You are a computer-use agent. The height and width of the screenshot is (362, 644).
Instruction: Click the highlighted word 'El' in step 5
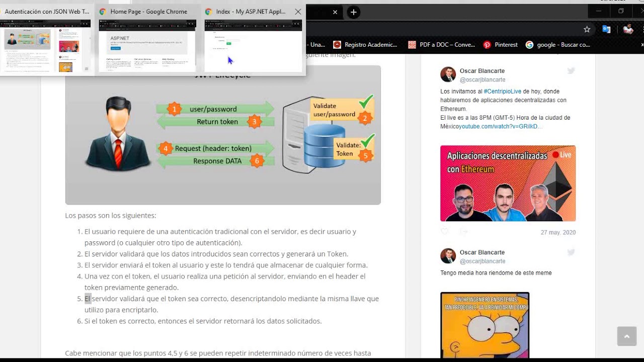coord(88,299)
